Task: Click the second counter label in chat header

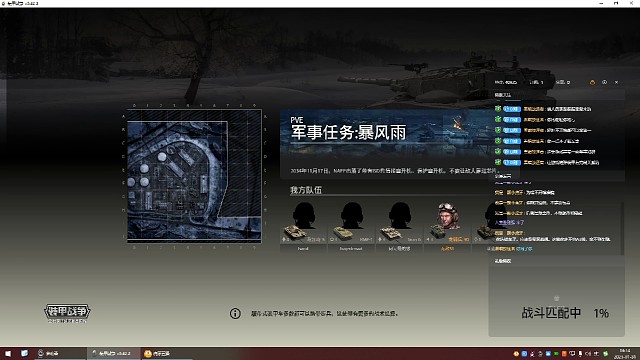Action: [x=536, y=82]
